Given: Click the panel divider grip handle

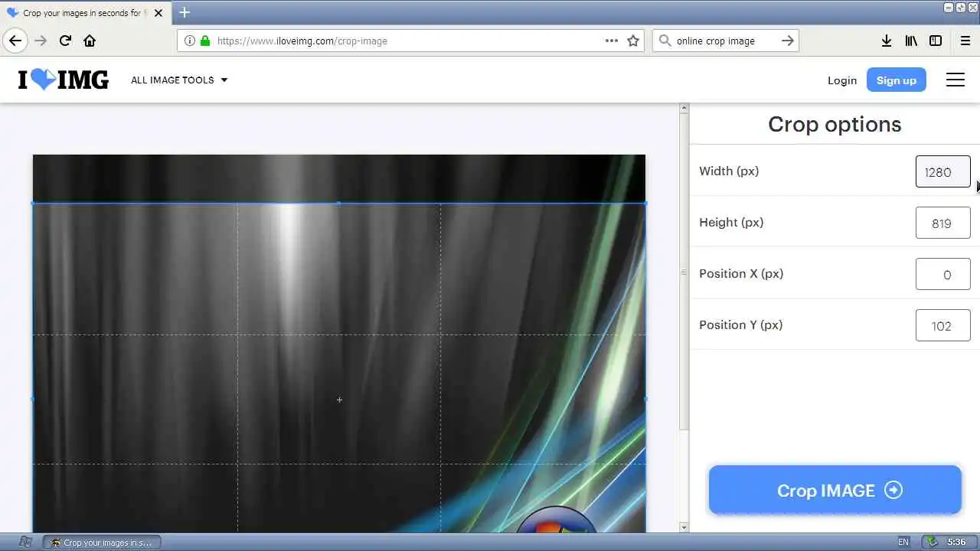Looking at the screenshot, I should [684, 272].
